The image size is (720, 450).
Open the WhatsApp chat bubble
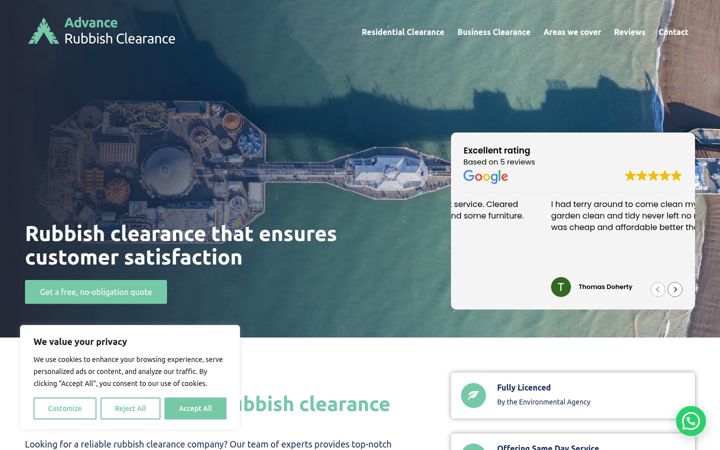point(691,421)
